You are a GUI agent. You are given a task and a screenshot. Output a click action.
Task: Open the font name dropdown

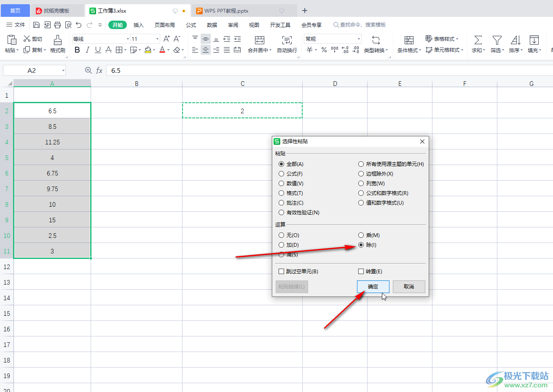click(x=128, y=39)
